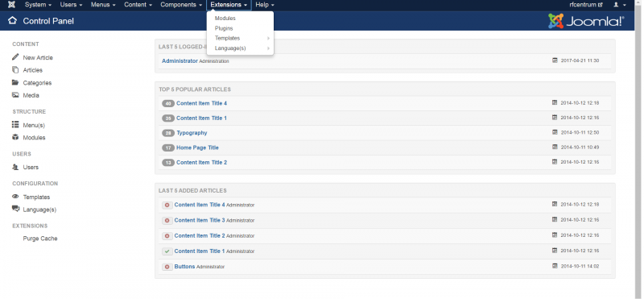Viewport: 644px width, 299px height.
Task: Open the Articles sidebar link
Action: (x=33, y=70)
